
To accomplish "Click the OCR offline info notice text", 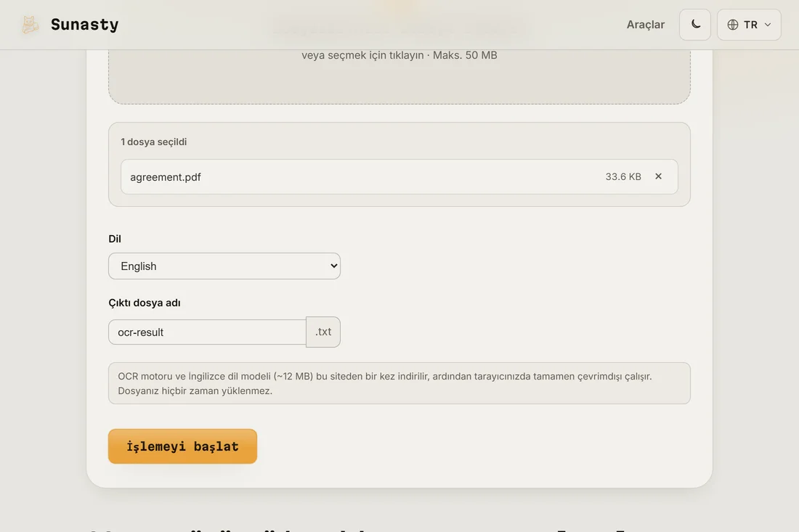I will click(385, 383).
